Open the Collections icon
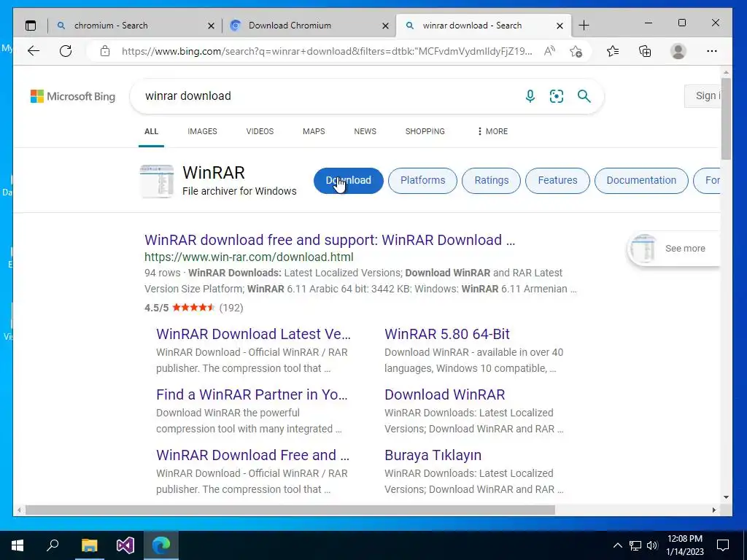This screenshot has width=747, height=560. (645, 51)
